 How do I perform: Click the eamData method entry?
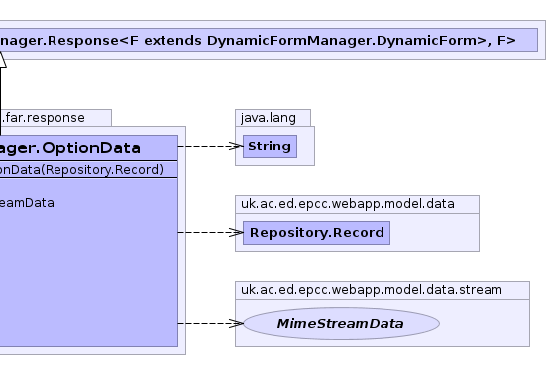tap(27, 203)
